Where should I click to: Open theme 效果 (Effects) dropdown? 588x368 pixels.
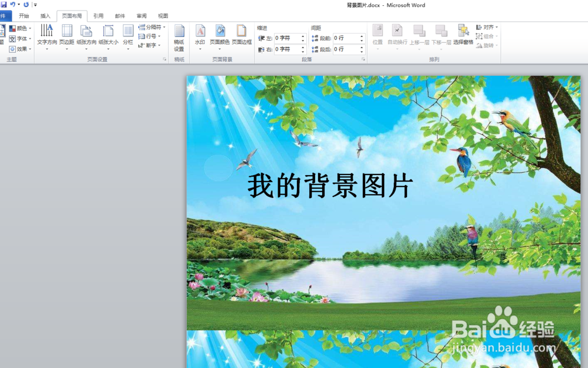(x=20, y=49)
